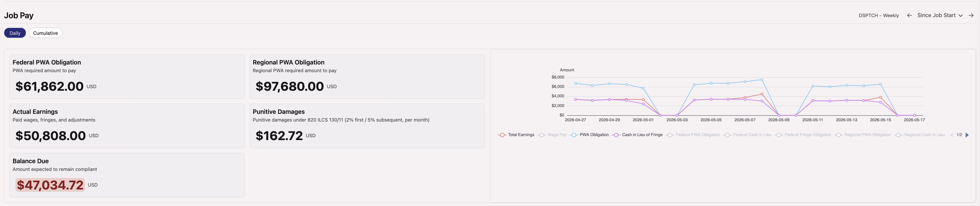
Task: Go to next period with right arrow
Action: coord(971,16)
